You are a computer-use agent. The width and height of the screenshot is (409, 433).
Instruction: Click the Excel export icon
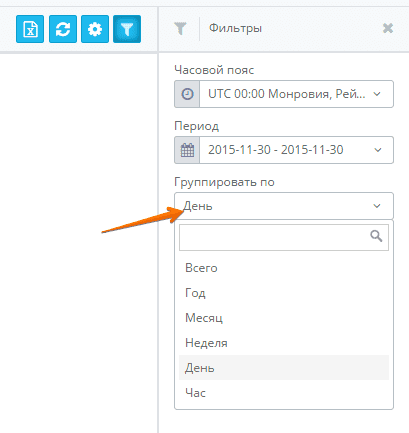point(30,29)
